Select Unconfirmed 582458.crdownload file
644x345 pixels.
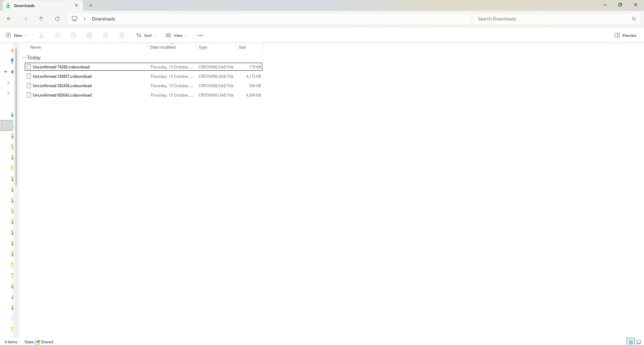(x=144, y=85)
